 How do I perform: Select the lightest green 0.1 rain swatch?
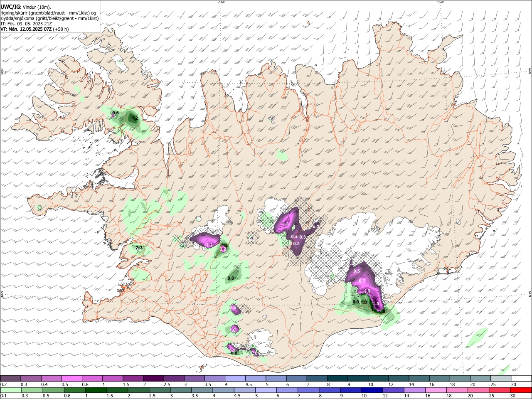coord(11,390)
